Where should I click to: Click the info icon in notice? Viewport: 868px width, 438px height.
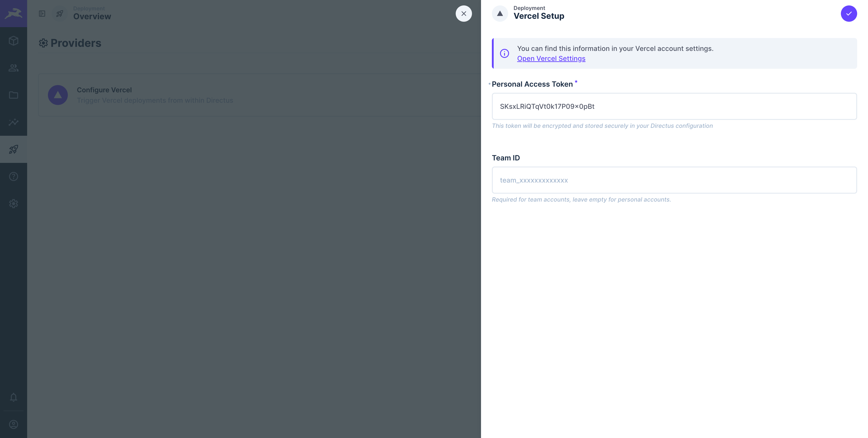[504, 54]
